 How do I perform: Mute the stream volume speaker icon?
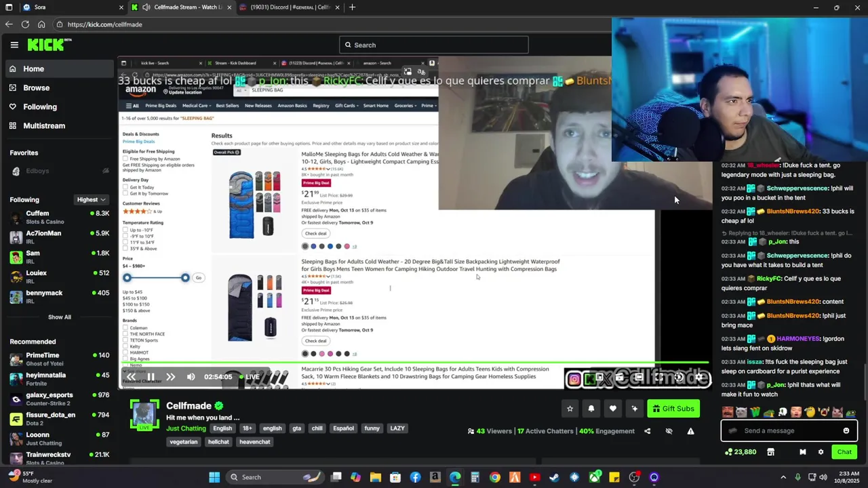click(191, 377)
